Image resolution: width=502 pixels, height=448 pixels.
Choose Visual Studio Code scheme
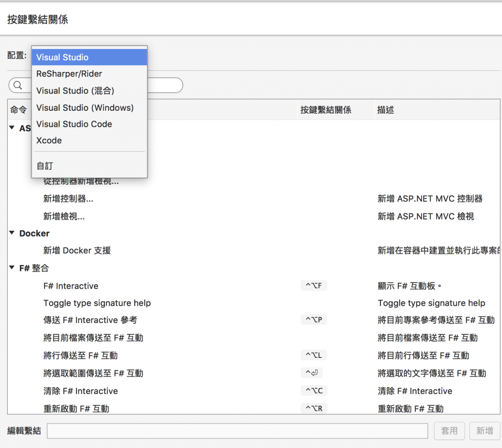[89, 124]
